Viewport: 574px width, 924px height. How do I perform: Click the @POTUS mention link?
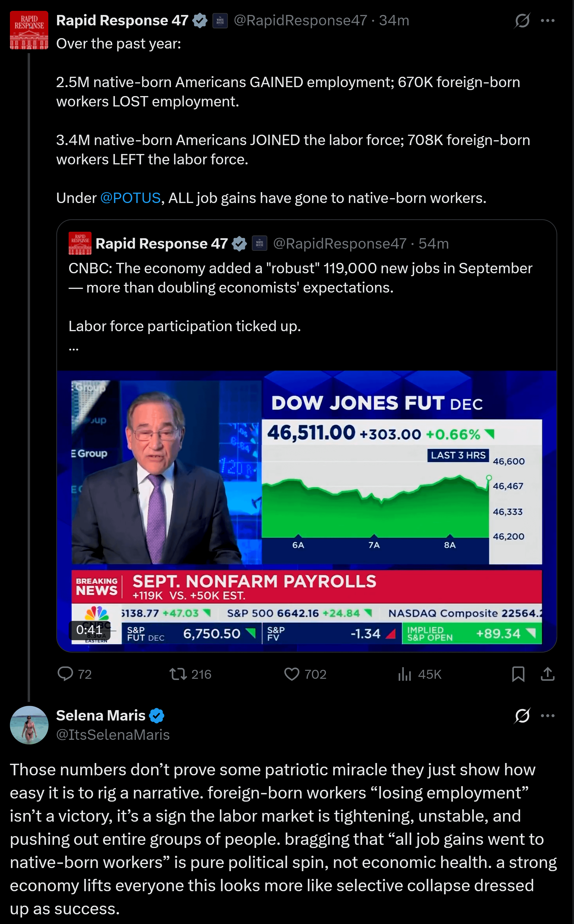tap(130, 198)
